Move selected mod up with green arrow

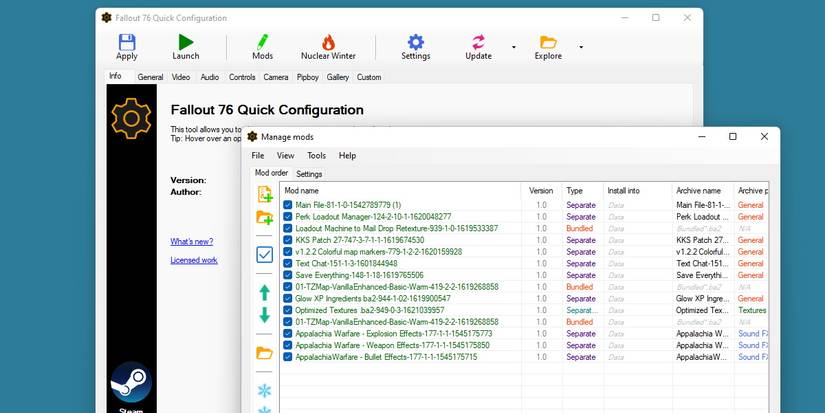(x=265, y=292)
